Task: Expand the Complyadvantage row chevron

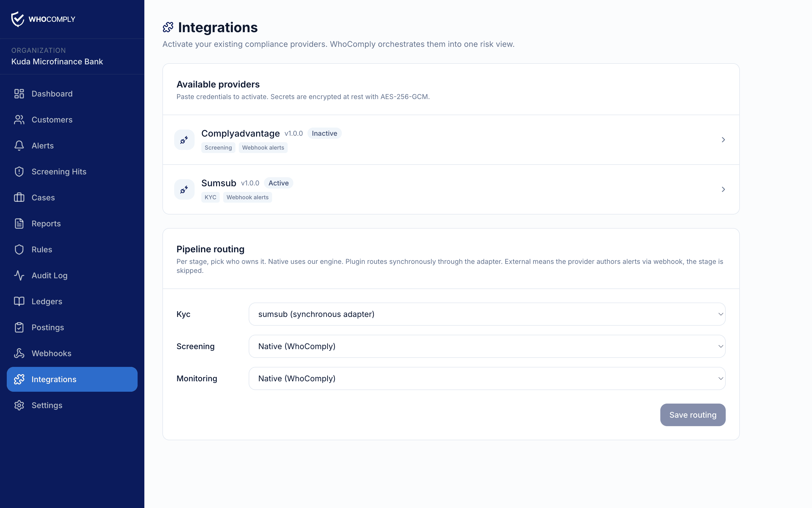Action: (723, 140)
